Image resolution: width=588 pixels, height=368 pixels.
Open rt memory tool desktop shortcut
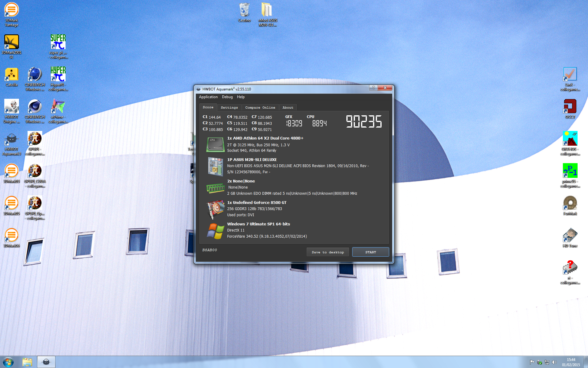(570, 272)
